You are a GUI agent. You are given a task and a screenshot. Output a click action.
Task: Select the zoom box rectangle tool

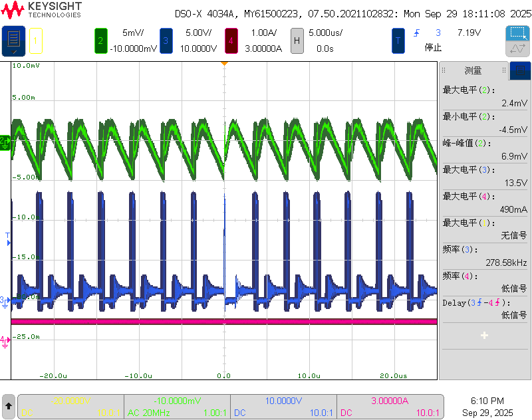pos(517,33)
